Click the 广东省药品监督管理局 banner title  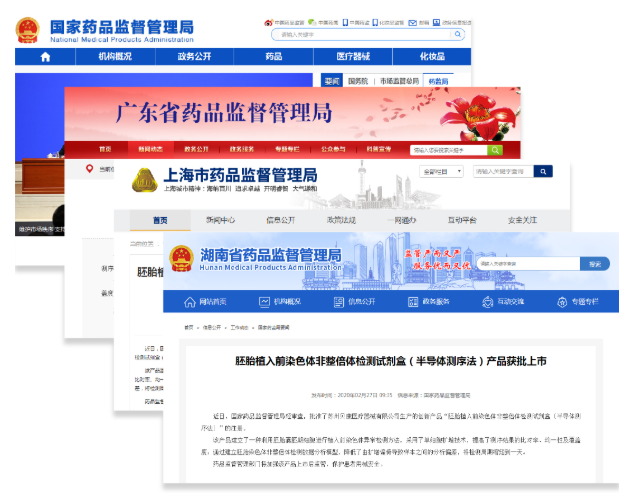coord(224,113)
